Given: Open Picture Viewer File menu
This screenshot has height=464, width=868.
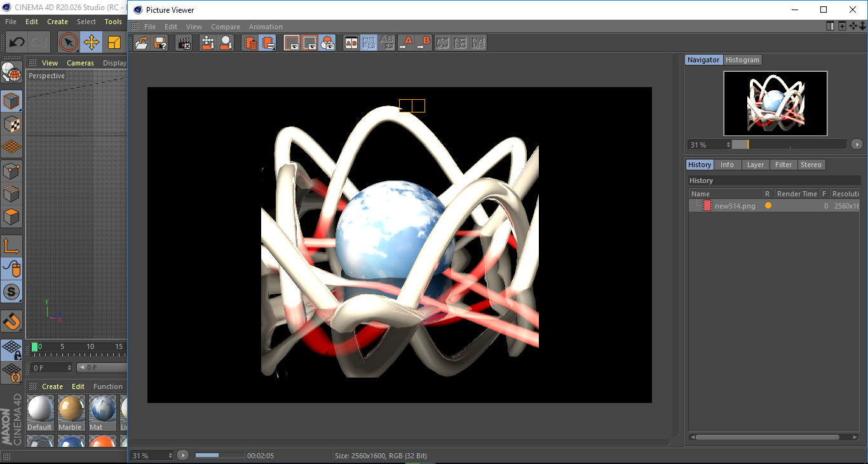Looking at the screenshot, I should (150, 27).
